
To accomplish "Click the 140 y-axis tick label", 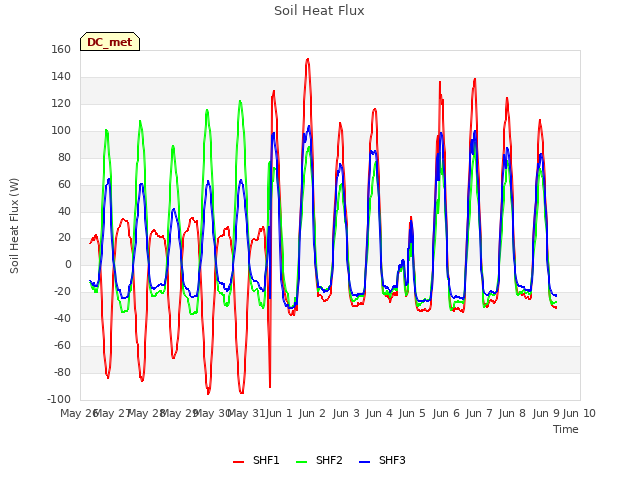I will point(61,76).
